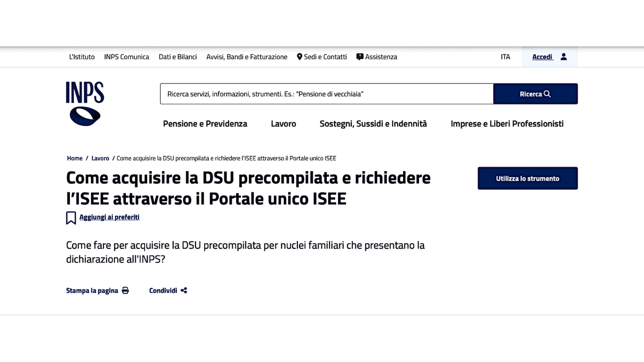Click the share icon next to Condividi
Screen dimensions: 644x362
point(184,290)
